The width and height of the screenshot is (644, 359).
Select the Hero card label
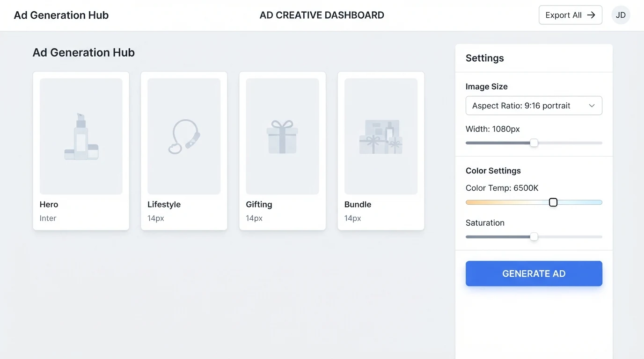coord(49,204)
